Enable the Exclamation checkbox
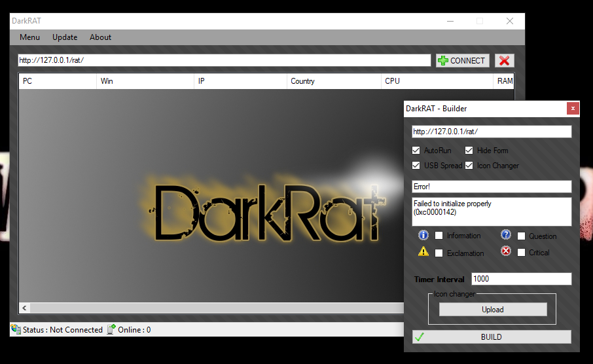This screenshot has height=364, width=593. pos(439,253)
